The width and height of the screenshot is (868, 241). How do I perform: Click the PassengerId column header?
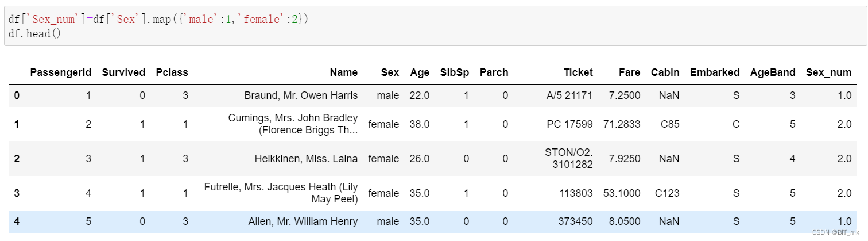(x=60, y=72)
